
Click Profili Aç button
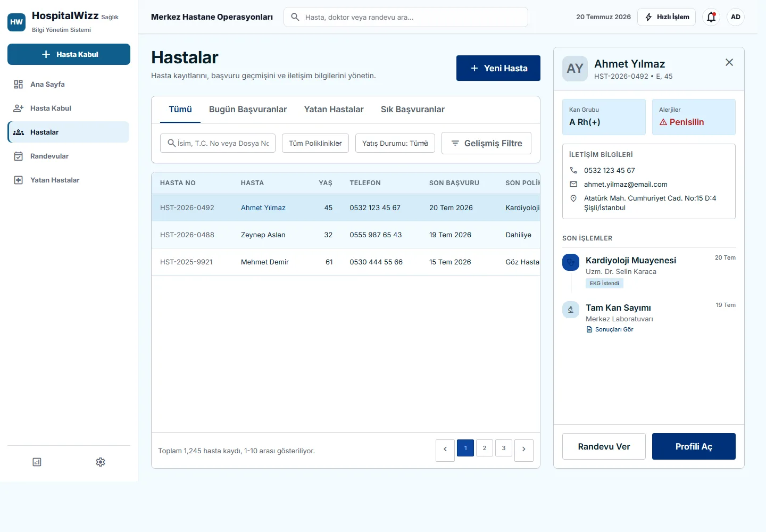point(694,446)
